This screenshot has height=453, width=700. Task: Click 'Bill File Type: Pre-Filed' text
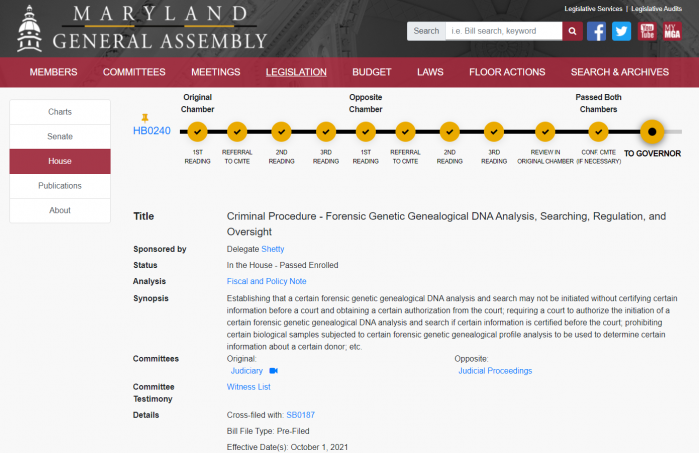tap(268, 431)
